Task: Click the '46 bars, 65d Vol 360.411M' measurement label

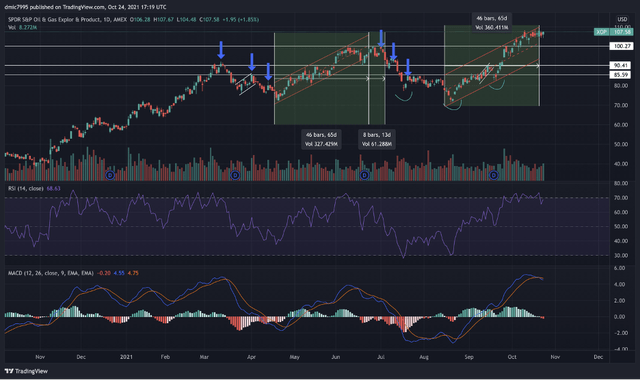Action: pyautogui.click(x=492, y=23)
